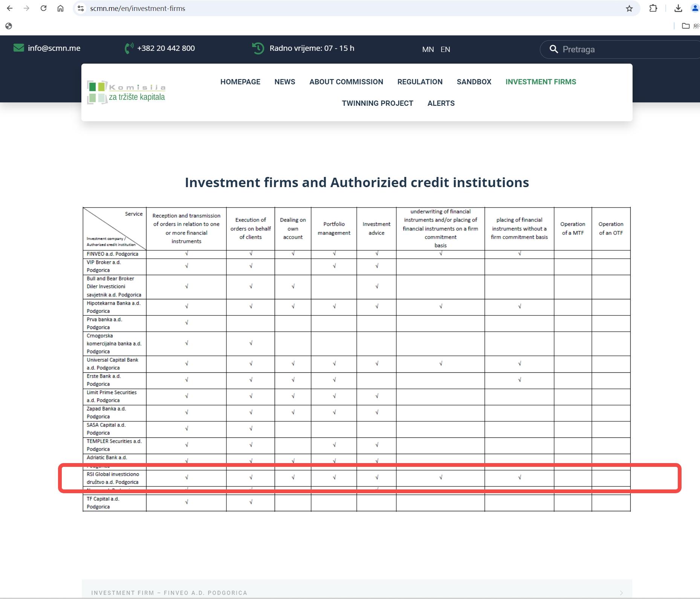Click the address bar URL scmn.me/en/investment-firms

(138, 8)
